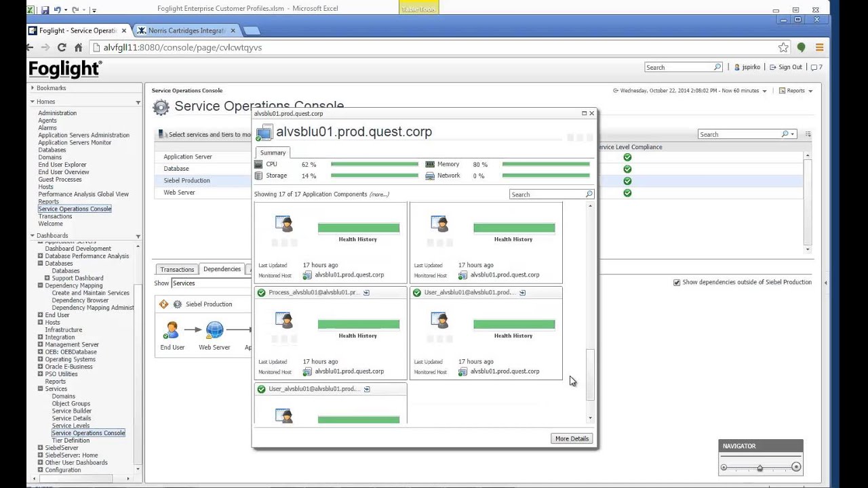Collapse the Dependency Mapping node

(x=40, y=286)
